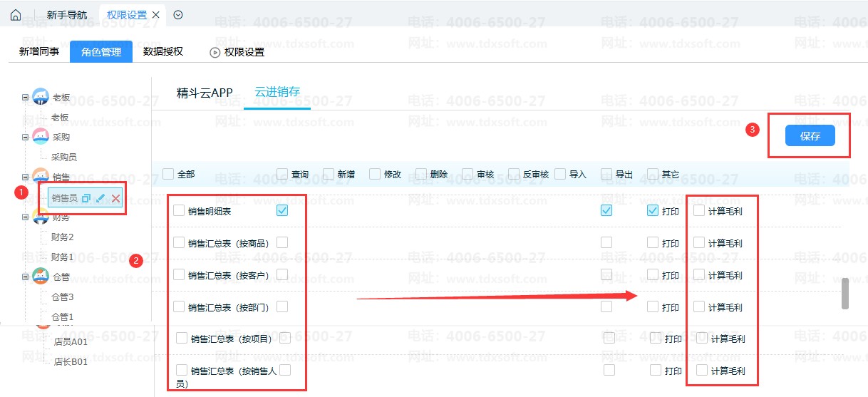The height and width of the screenshot is (397, 868).
Task: Check 打印 in the 销售汇总表（按项目）row
Action: [656, 338]
